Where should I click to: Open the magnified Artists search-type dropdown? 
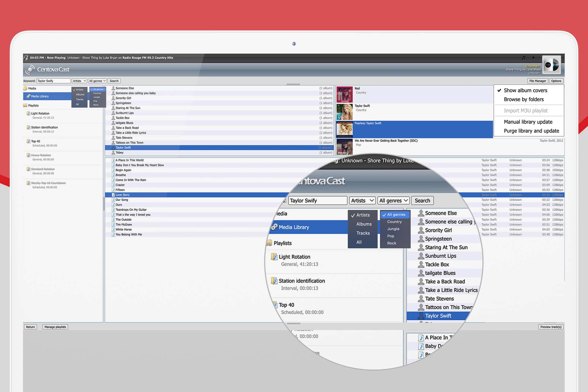tap(362, 201)
